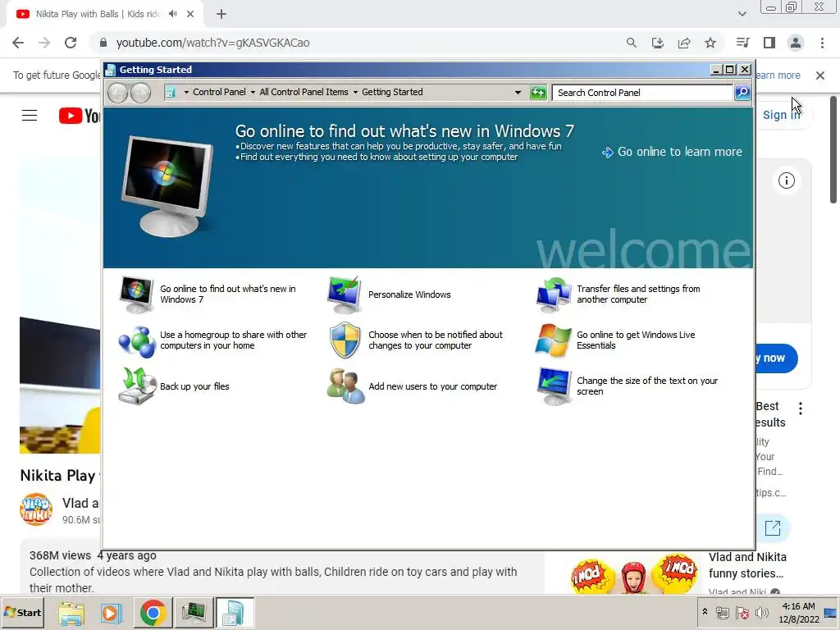Image resolution: width=840 pixels, height=630 pixels.
Task: Toggle Chrome side panel icon
Action: click(x=769, y=43)
